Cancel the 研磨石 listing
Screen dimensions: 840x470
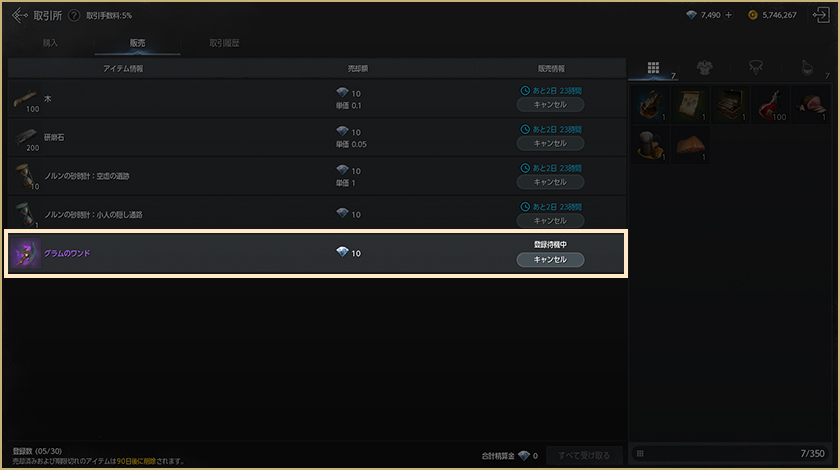pos(550,143)
